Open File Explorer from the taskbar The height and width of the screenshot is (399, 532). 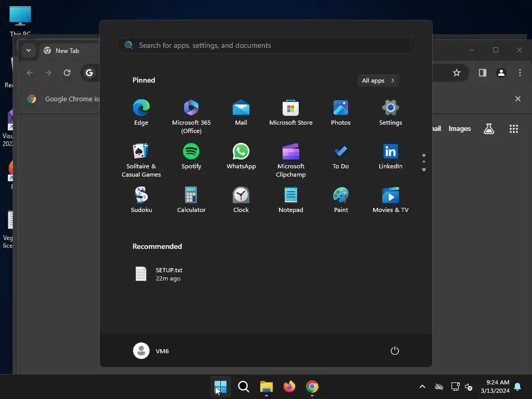tap(267, 387)
